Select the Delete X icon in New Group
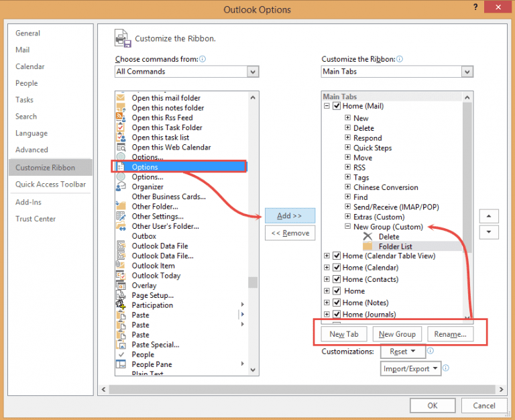Screen dimensions: 515x420 click(367, 236)
